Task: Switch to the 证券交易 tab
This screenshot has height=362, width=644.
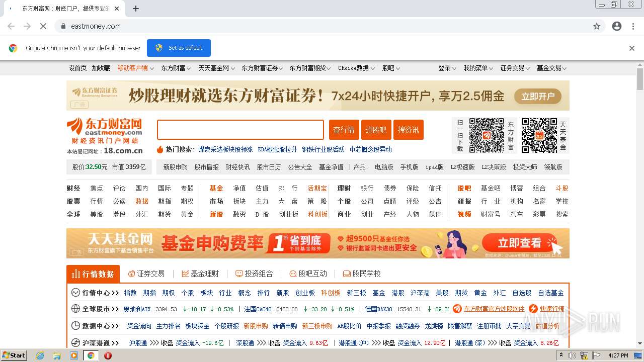Action: (146, 274)
